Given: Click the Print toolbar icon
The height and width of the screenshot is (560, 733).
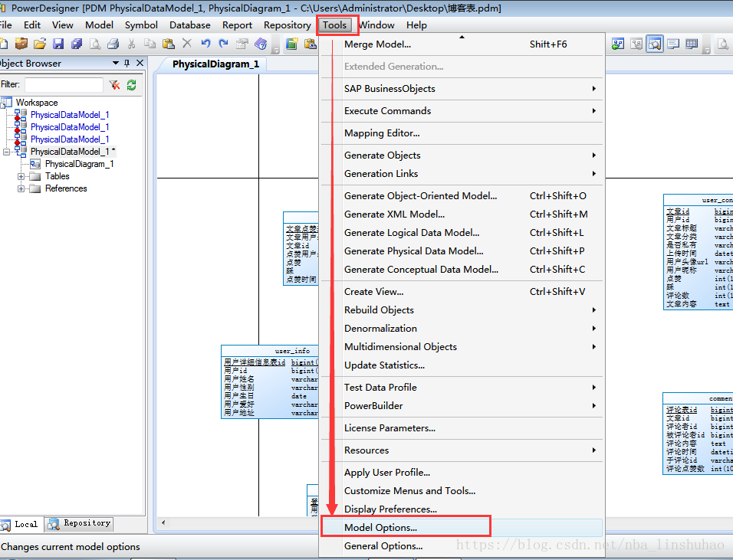Looking at the screenshot, I should click(113, 44).
